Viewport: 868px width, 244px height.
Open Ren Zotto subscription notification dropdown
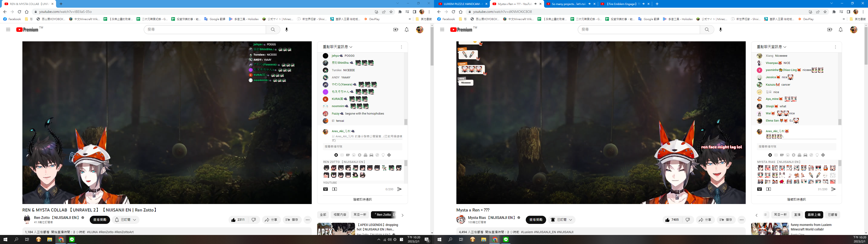click(126, 220)
